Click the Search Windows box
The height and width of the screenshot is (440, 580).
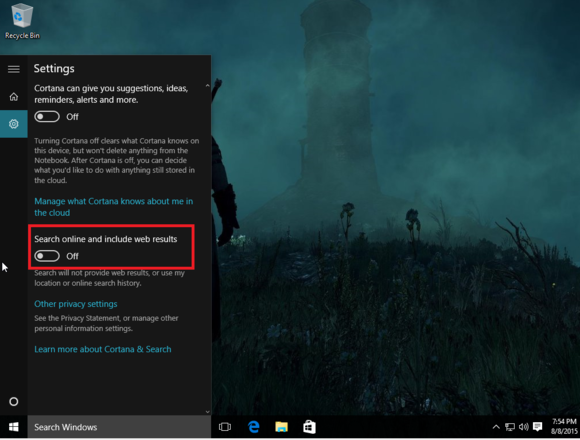[119, 427]
